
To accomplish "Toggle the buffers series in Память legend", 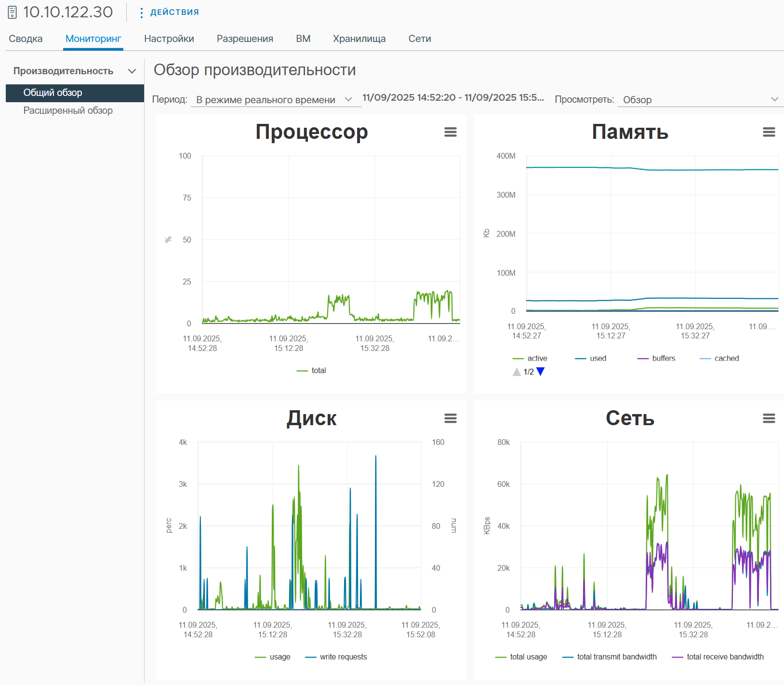I will click(x=656, y=358).
